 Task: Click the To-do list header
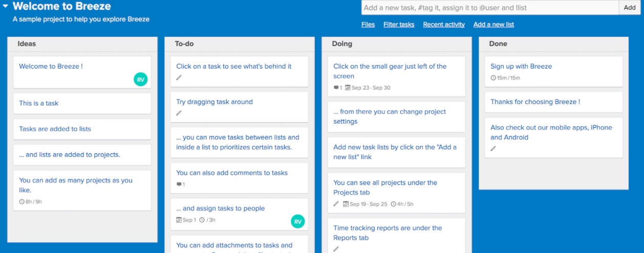pyautogui.click(x=239, y=44)
